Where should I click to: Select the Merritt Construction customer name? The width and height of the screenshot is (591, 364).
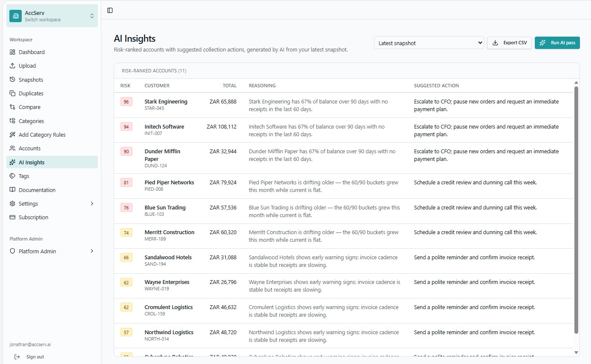[x=169, y=232]
